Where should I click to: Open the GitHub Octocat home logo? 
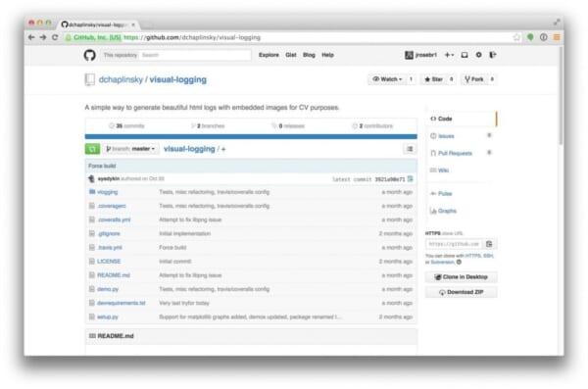click(x=89, y=55)
